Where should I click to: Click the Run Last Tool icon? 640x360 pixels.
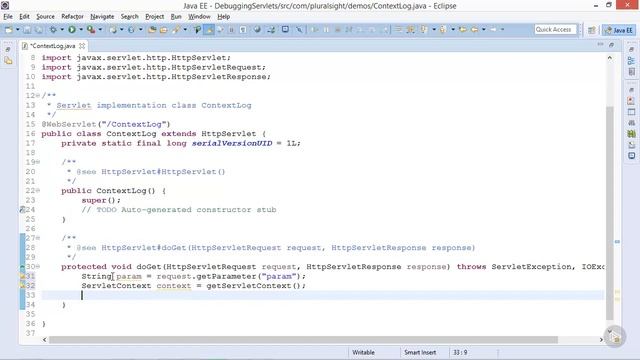point(91,30)
